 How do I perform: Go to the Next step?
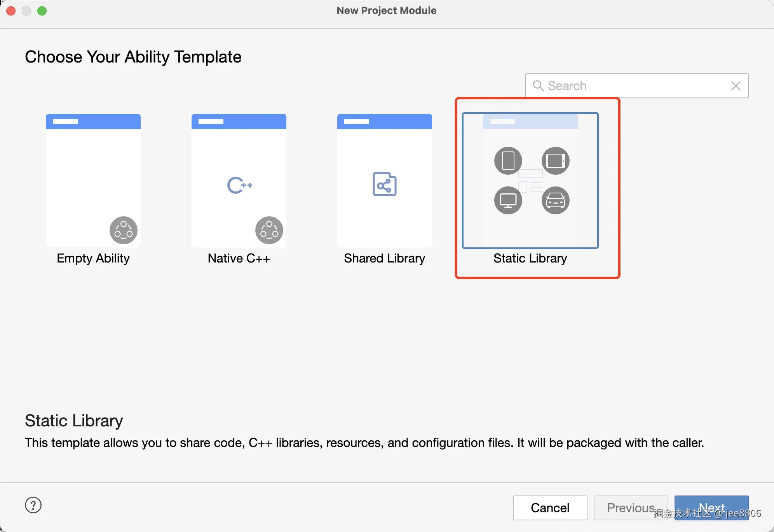[712, 508]
